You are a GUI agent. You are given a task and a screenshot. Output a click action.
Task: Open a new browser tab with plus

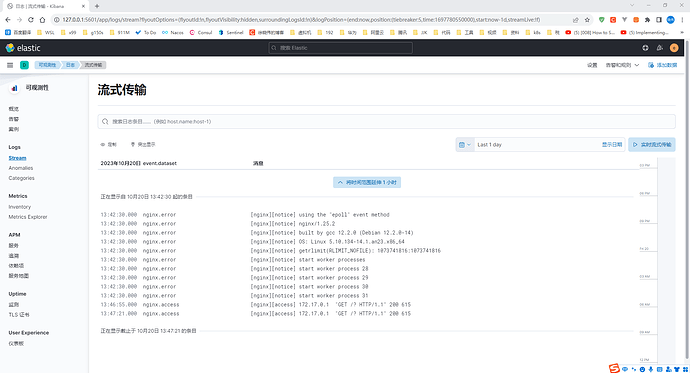coord(97,6)
